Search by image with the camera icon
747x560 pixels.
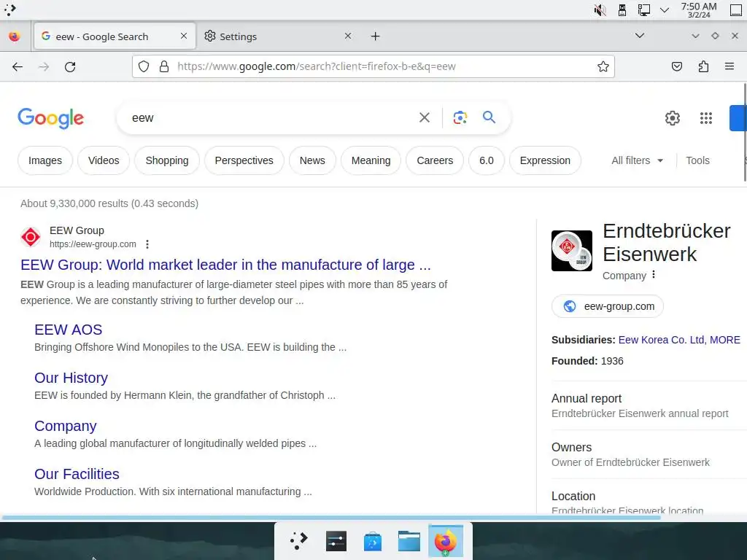pyautogui.click(x=460, y=117)
